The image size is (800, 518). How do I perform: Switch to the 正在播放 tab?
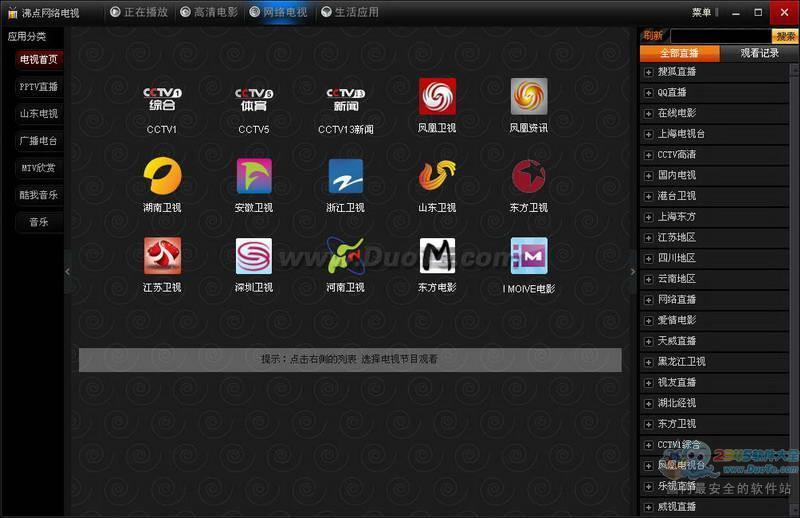point(139,12)
